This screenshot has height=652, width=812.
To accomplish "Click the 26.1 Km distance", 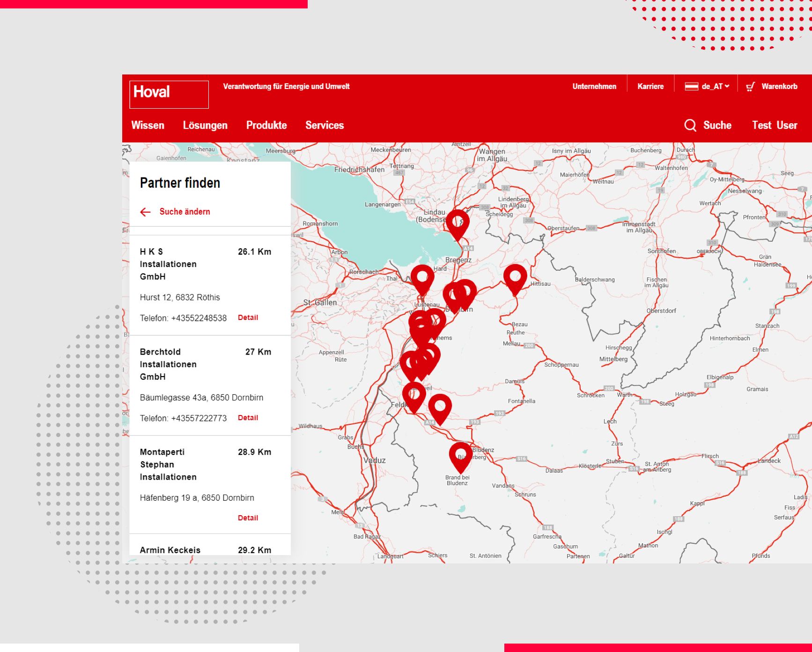I will 254,252.
